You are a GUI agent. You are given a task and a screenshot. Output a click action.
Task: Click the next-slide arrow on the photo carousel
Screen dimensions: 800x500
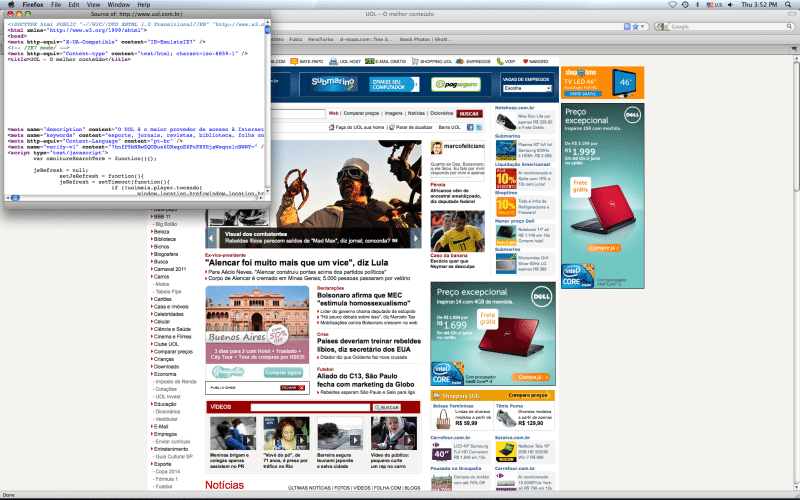(x=416, y=238)
